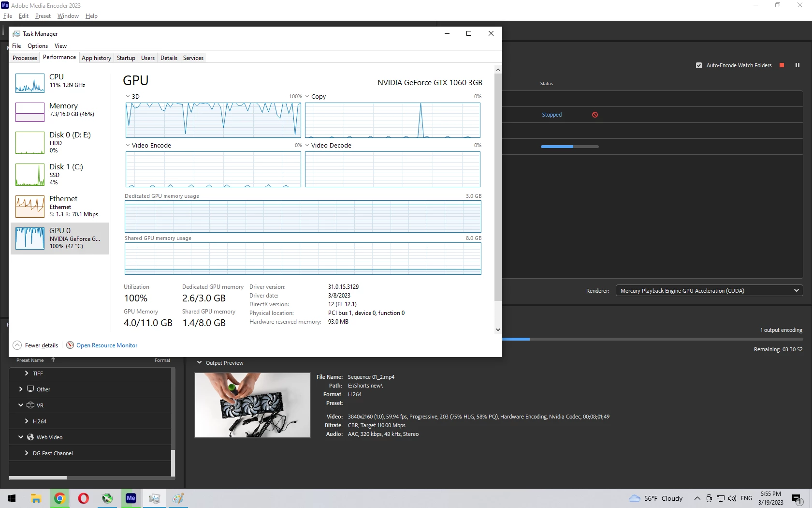The image size is (812, 508).
Task: Select the Ethernet performance entry
Action: 60,206
